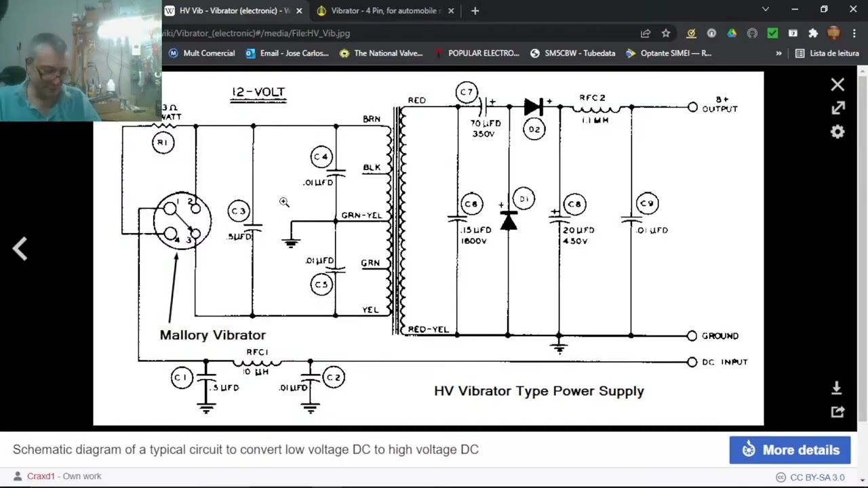Expand hidden bookmarks with double chevron
This screenshot has height=488, width=868.
(x=778, y=53)
